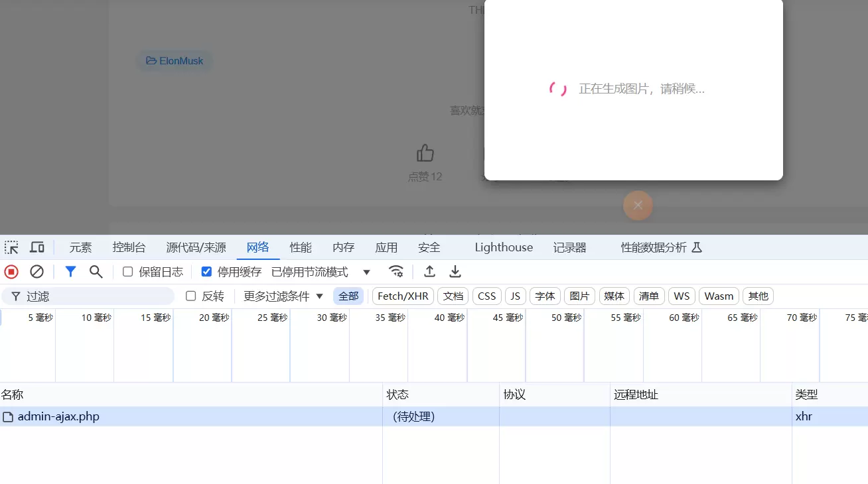868x484 pixels.
Task: Export HAR file download icon
Action: coord(455,272)
